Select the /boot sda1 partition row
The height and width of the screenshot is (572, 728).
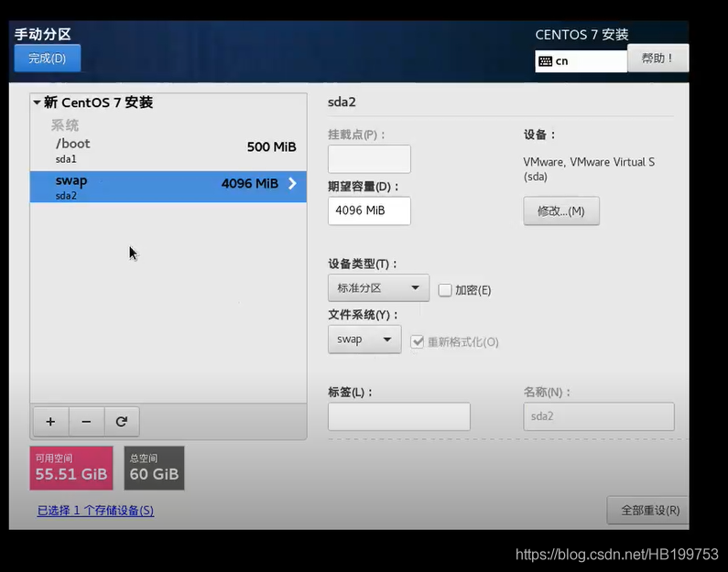pos(168,151)
